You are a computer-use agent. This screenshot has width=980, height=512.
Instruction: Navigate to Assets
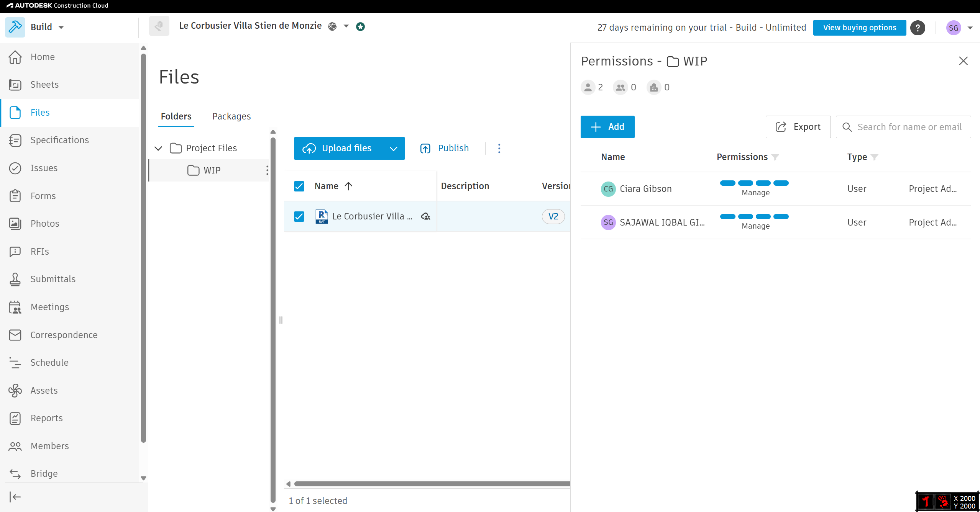pyautogui.click(x=44, y=391)
